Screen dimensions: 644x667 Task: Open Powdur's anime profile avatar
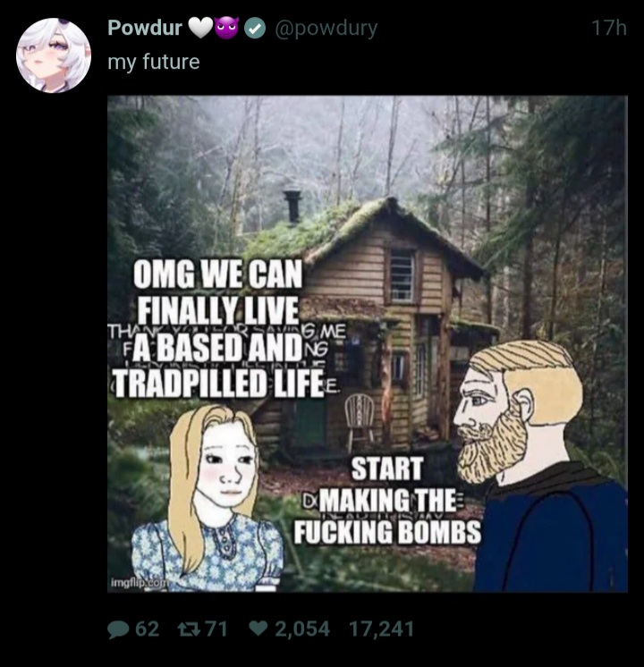click(53, 55)
